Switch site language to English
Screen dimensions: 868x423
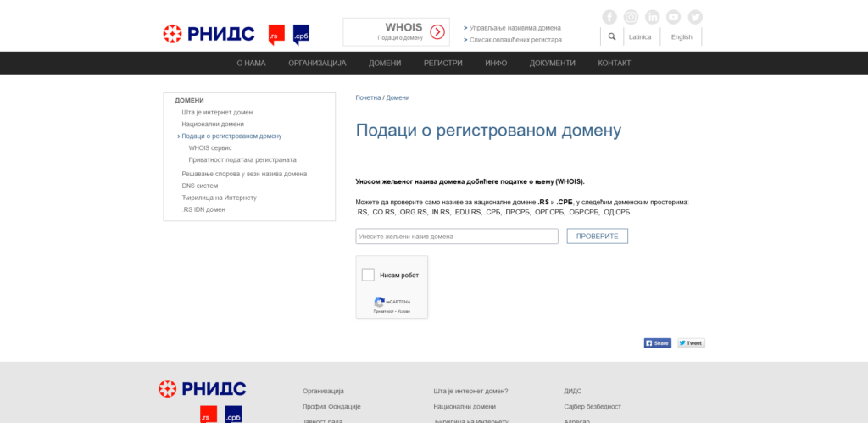tap(682, 37)
